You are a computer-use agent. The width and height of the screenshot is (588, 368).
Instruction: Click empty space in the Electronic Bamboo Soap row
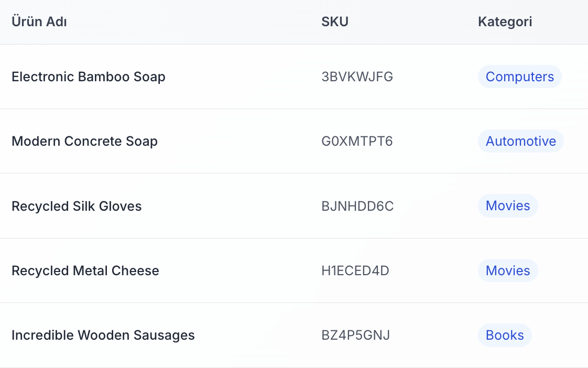(x=244, y=77)
